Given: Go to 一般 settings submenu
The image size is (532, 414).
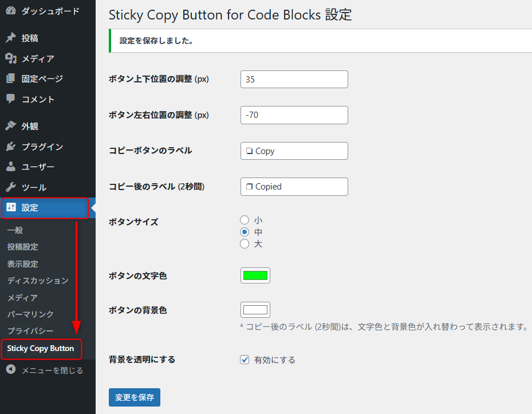Looking at the screenshot, I should point(15,230).
